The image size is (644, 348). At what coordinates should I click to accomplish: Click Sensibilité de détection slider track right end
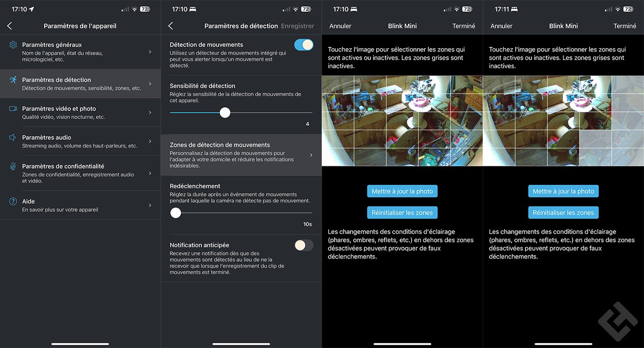[x=311, y=113]
